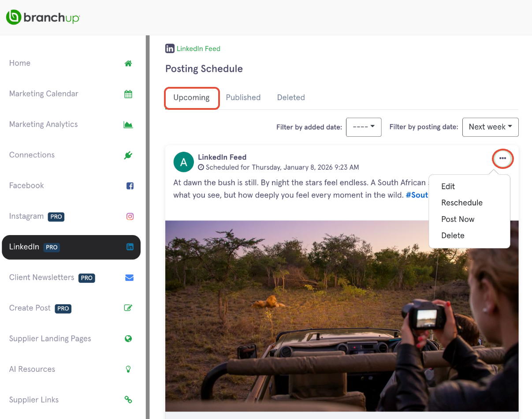
Task: Click the post's three-dot options button
Action: [502, 158]
